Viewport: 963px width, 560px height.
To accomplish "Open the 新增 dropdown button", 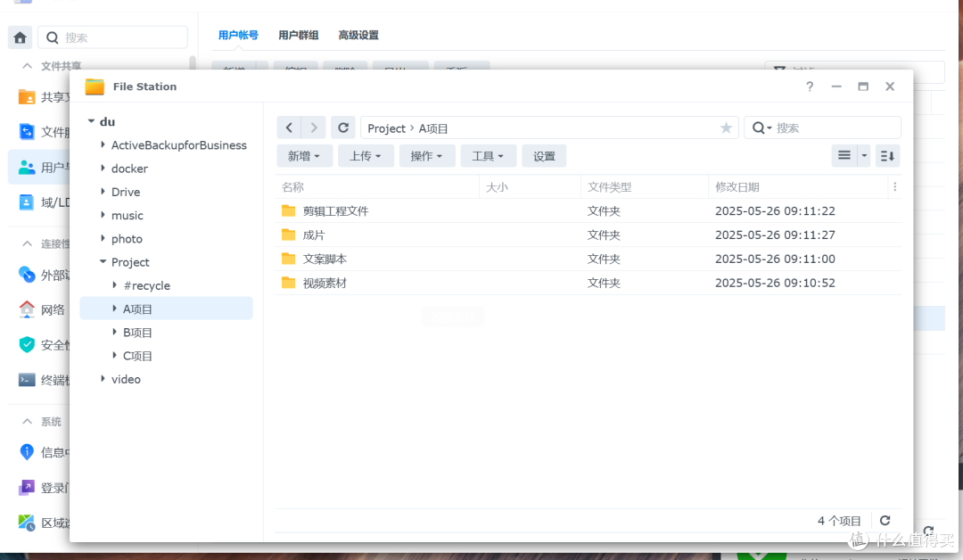I will [304, 156].
